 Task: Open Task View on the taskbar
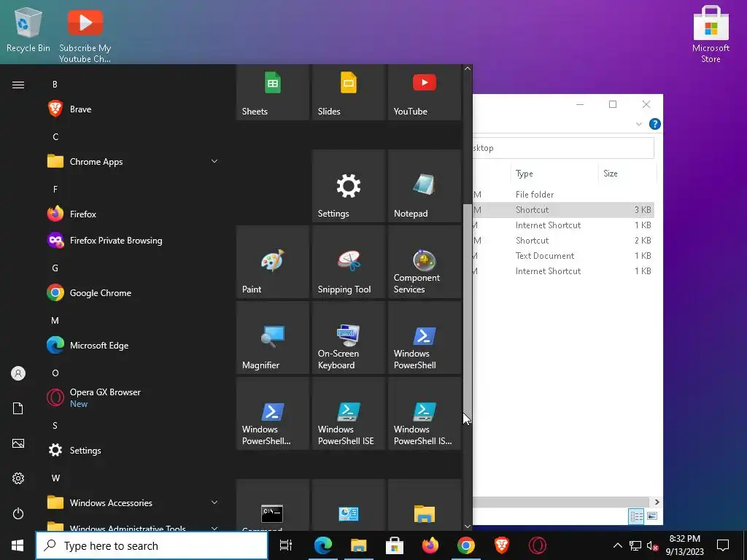click(x=286, y=545)
